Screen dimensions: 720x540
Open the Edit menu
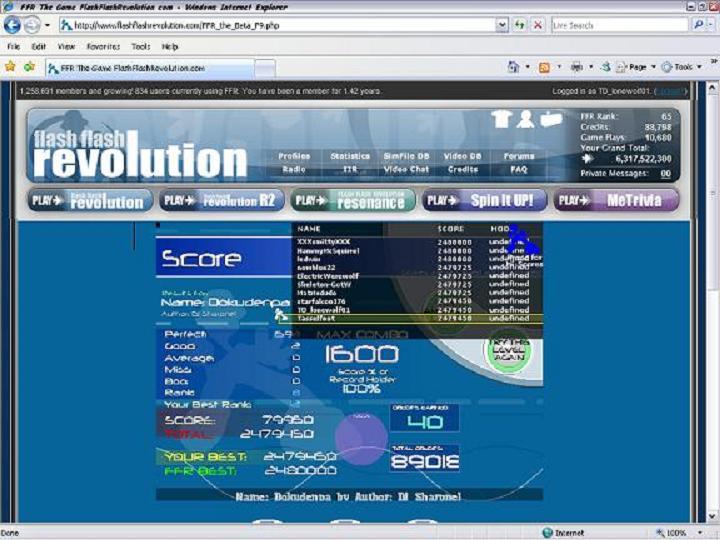39,46
